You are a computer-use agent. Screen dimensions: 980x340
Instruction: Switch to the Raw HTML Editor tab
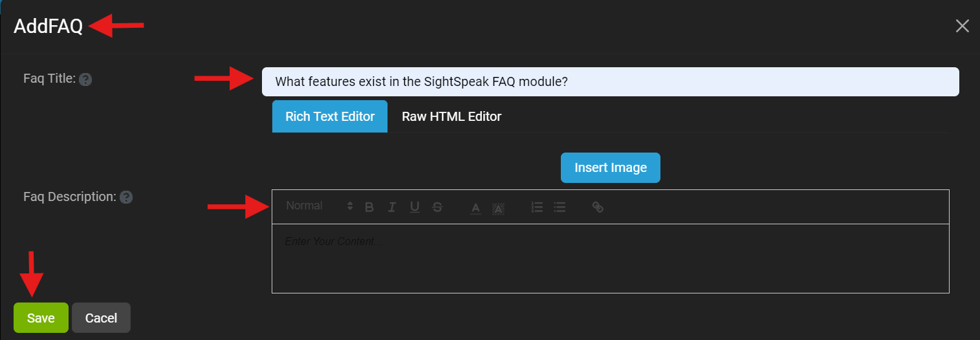[x=452, y=116]
